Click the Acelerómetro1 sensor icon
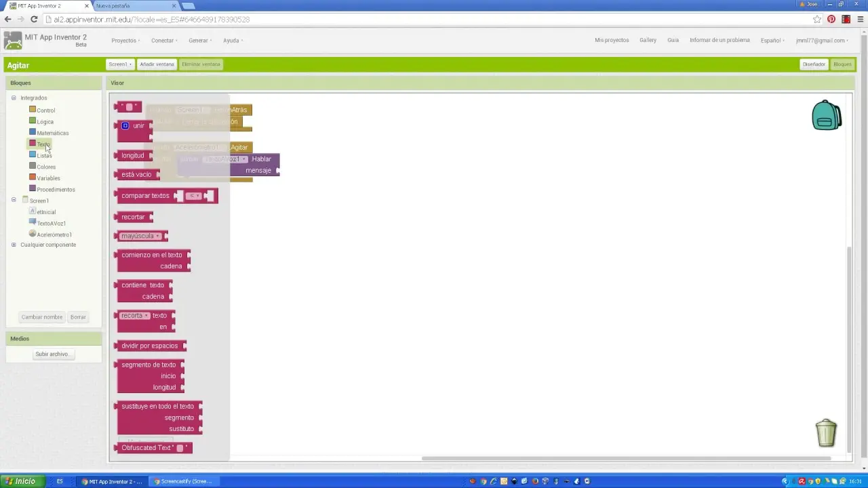 click(x=33, y=234)
